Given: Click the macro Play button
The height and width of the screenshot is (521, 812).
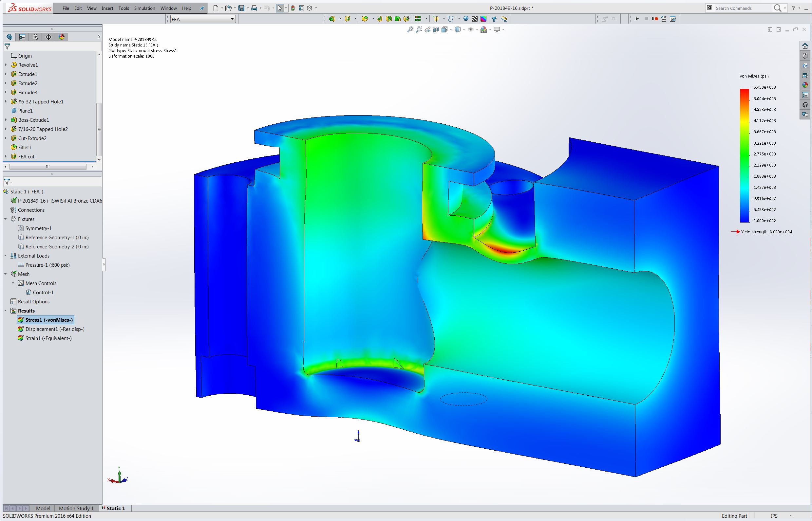Looking at the screenshot, I should click(x=637, y=19).
